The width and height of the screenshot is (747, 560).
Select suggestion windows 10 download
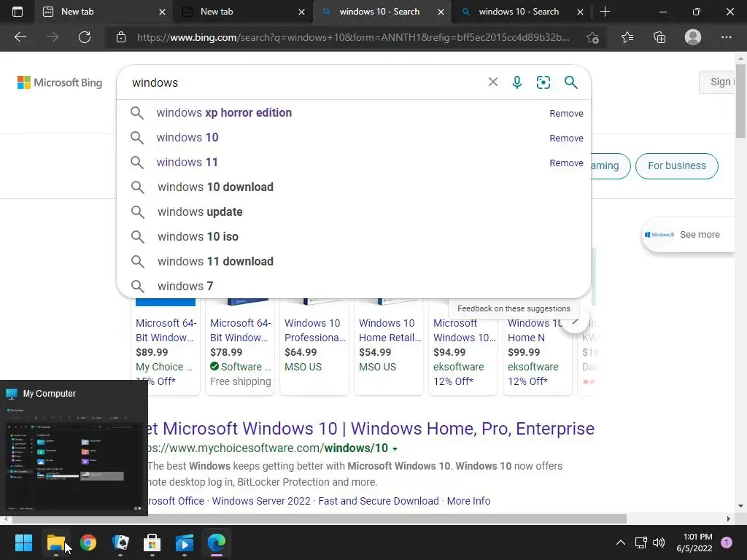click(354, 187)
